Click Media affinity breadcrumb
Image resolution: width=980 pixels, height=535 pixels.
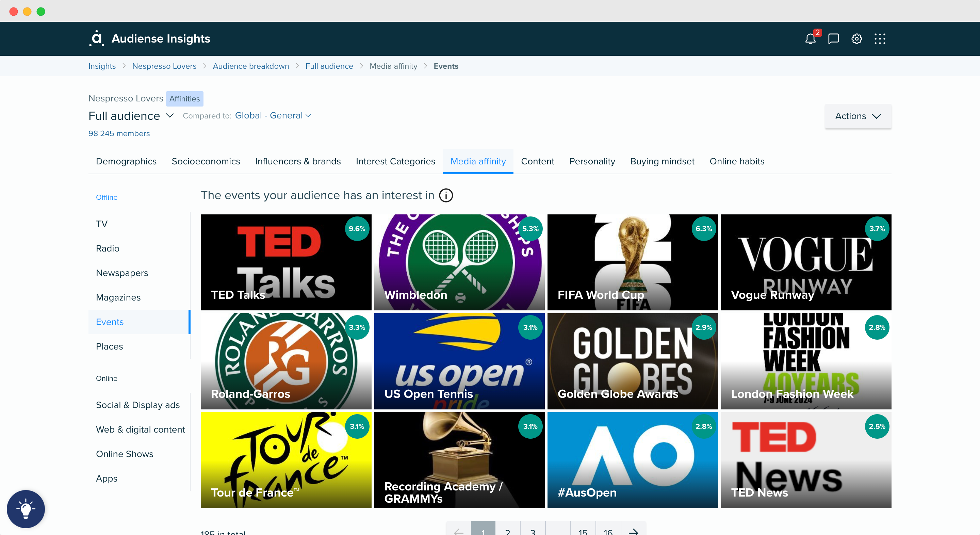(x=393, y=66)
